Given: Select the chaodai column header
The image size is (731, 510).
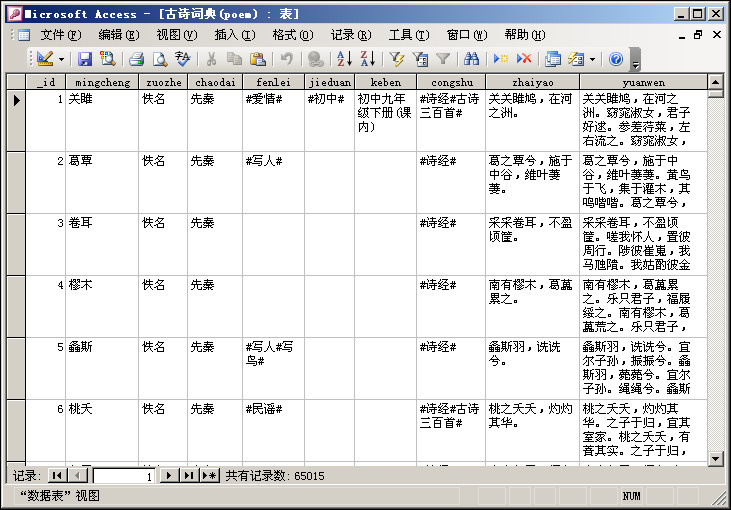Looking at the screenshot, I should pyautogui.click(x=215, y=83).
